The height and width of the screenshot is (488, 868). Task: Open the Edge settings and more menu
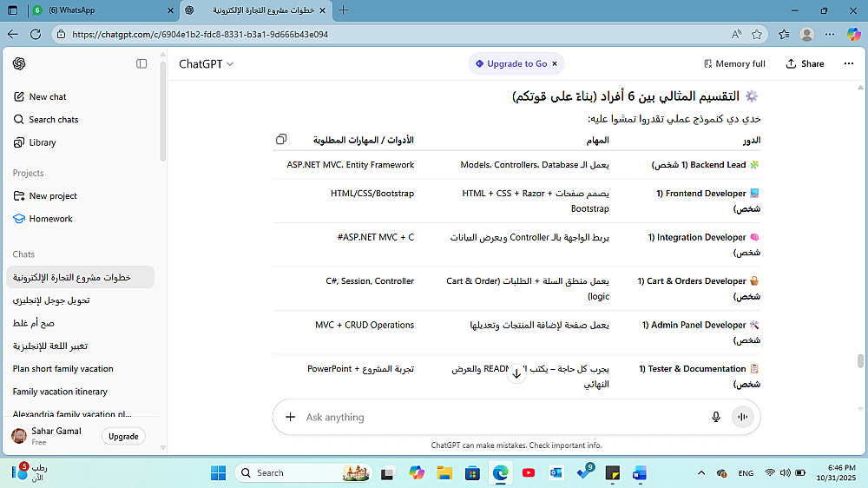point(829,35)
